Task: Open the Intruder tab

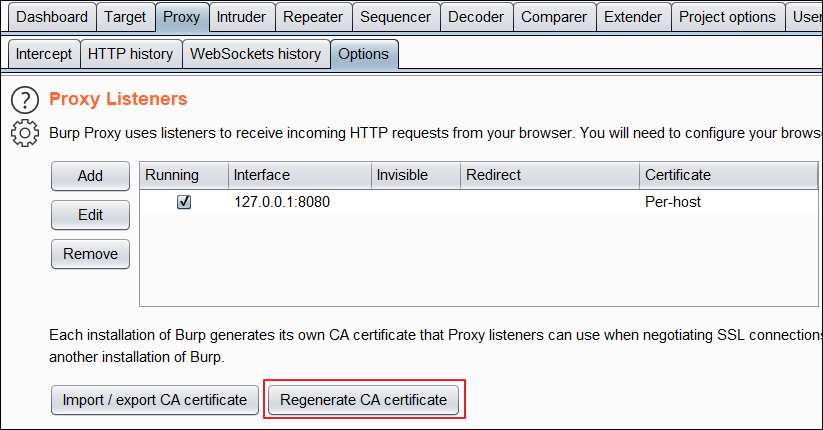Action: click(241, 17)
